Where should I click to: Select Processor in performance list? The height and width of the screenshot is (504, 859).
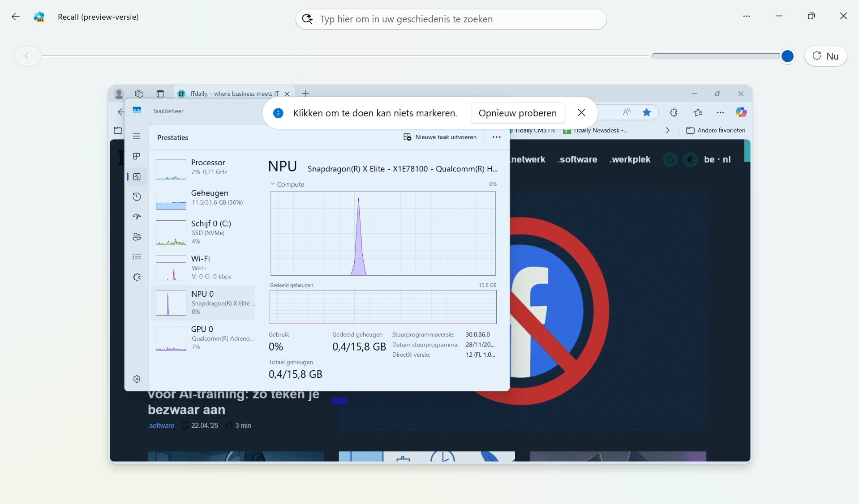(203, 169)
